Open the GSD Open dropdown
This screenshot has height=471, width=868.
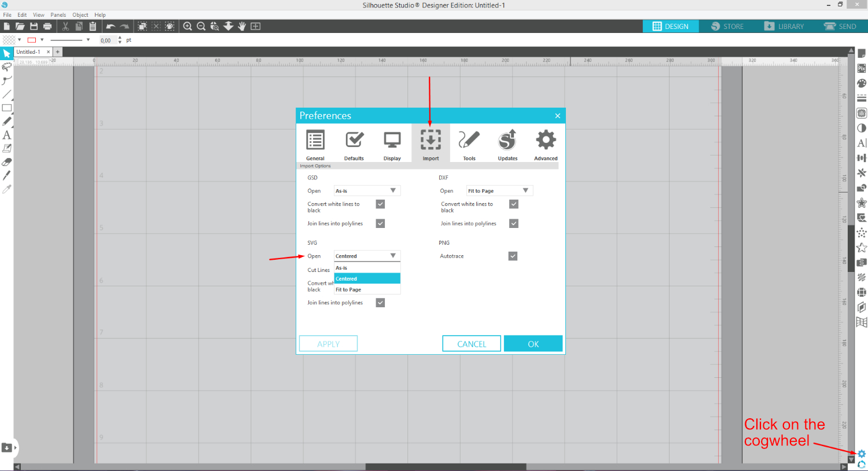pos(367,190)
